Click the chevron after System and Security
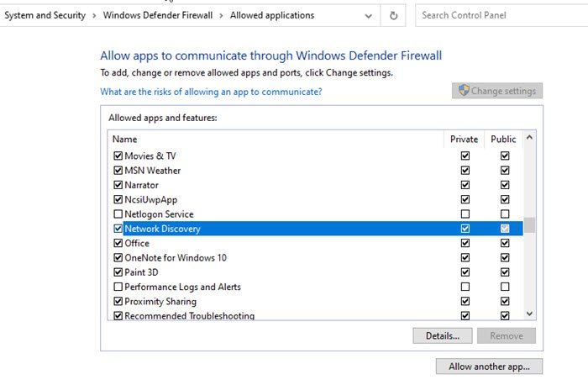Viewport: 588px width, 385px height. coord(94,15)
